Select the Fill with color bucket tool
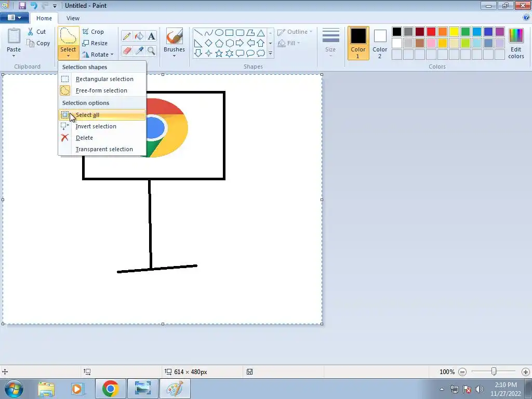 pos(139,36)
